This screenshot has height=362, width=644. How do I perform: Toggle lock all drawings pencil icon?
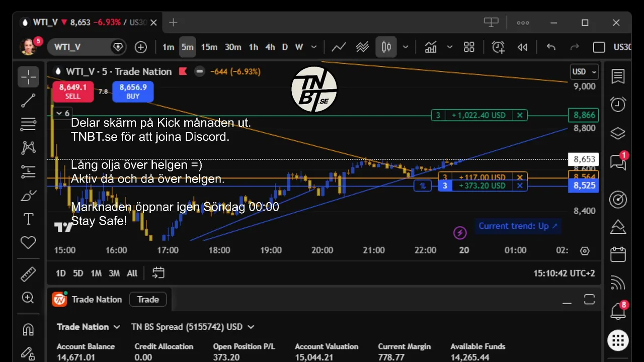(x=29, y=353)
